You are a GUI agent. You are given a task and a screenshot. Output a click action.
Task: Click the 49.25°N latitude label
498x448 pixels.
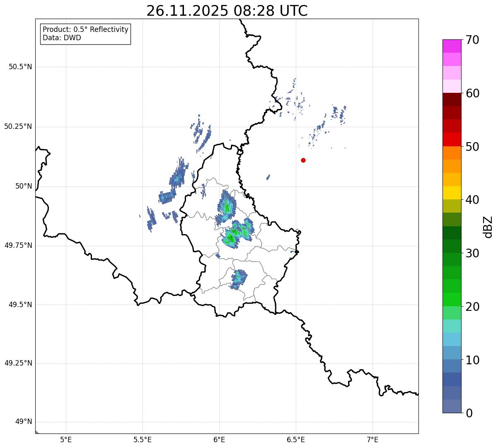(x=18, y=363)
